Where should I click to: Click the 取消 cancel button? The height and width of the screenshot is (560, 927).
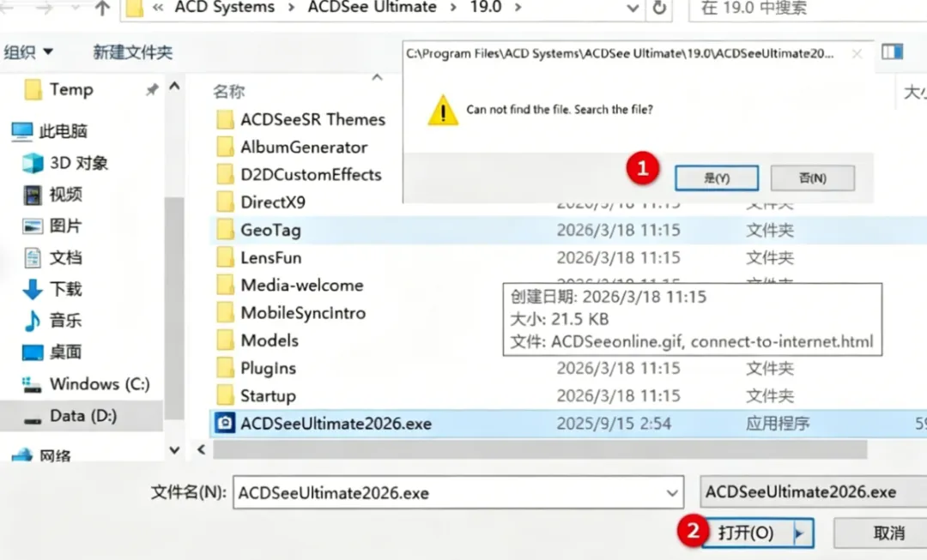click(888, 533)
